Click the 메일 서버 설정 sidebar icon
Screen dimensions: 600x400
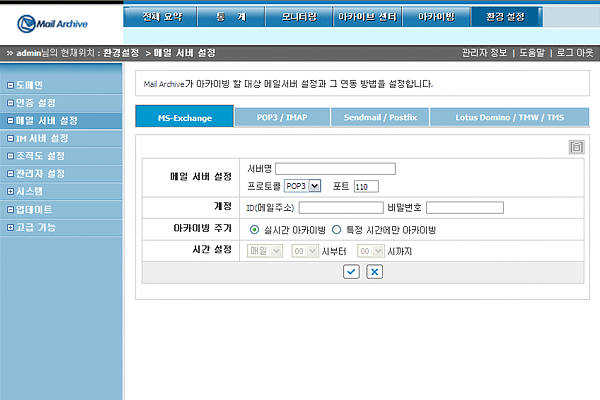click(x=10, y=121)
